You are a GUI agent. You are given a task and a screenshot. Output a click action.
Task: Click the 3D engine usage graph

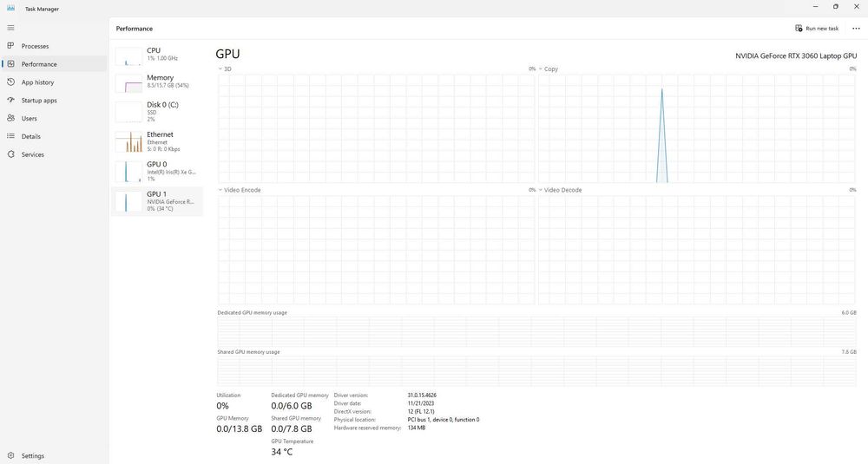377,129
